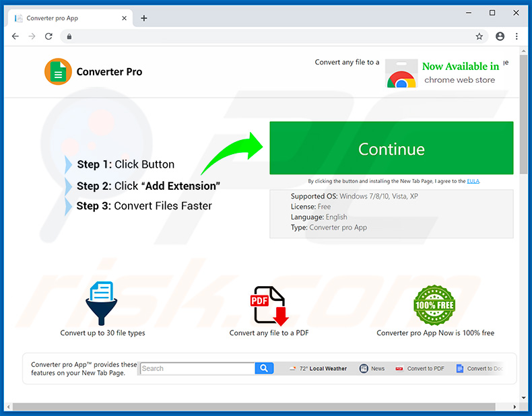Image resolution: width=532 pixels, height=416 pixels.
Task: Click the 100% FREE badge icon
Action: [434, 305]
